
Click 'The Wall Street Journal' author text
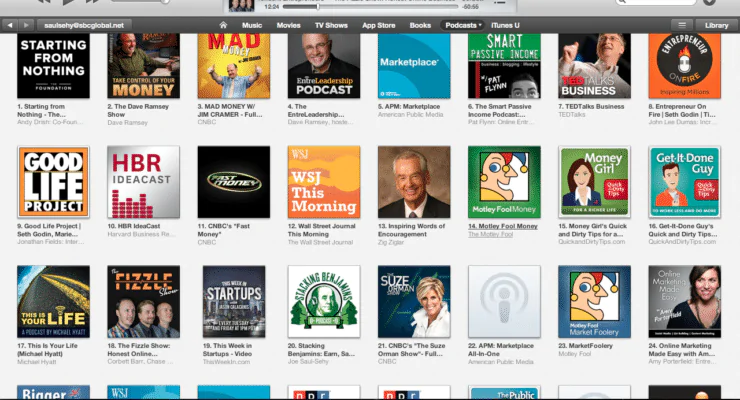[320, 242]
